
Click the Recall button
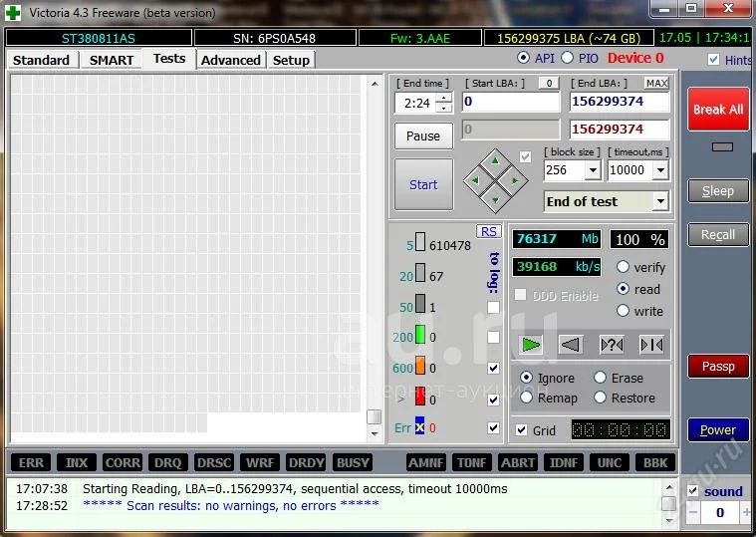click(718, 235)
